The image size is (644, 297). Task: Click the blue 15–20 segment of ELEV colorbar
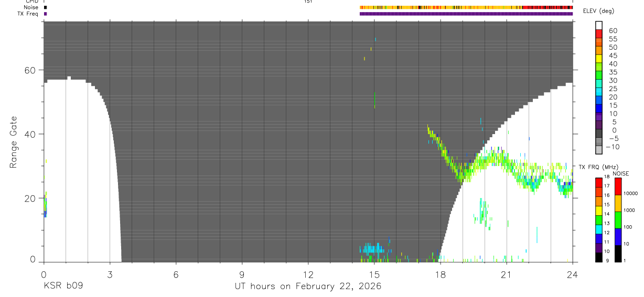tap(599, 100)
